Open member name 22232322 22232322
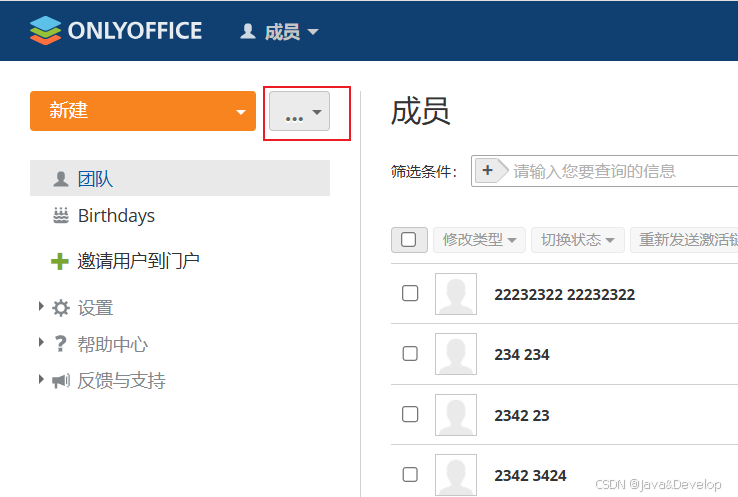 tap(564, 295)
